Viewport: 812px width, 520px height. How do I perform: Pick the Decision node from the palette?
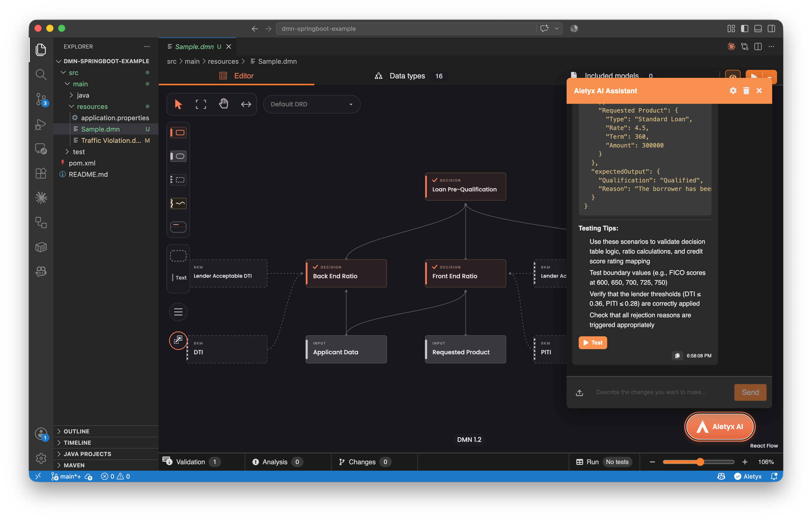coord(178,132)
